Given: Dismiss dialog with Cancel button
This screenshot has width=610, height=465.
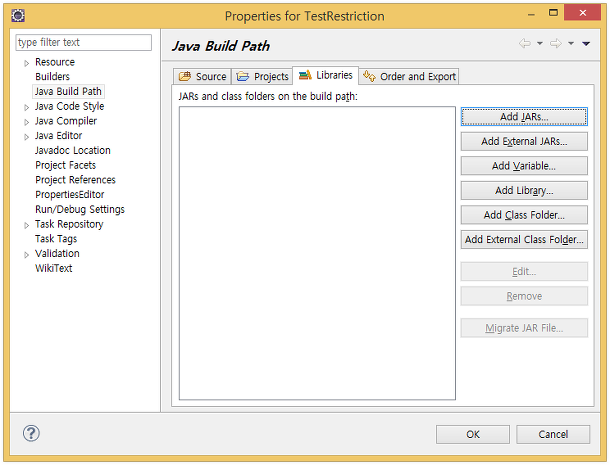Looking at the screenshot, I should (553, 434).
